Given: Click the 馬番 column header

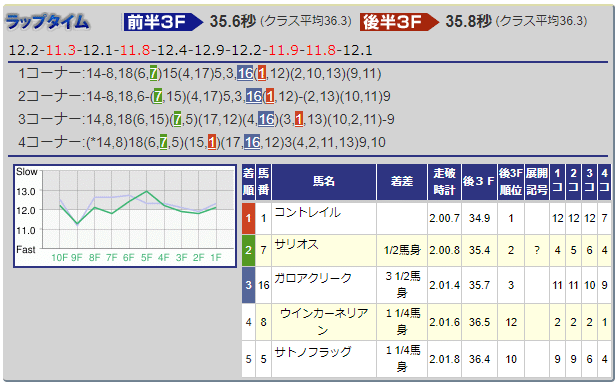Looking at the screenshot, I should tap(263, 182).
